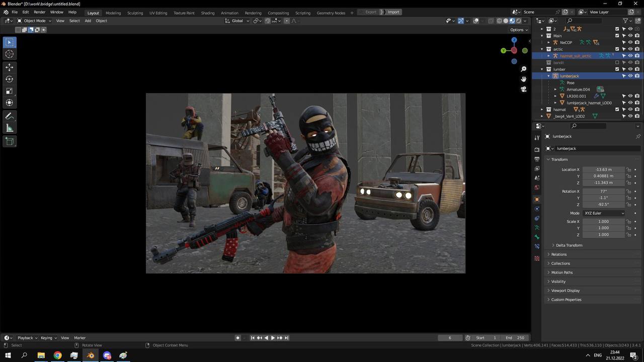644x362 pixels.
Task: Select the Move tool in the toolbar
Action: pyautogui.click(x=9, y=67)
